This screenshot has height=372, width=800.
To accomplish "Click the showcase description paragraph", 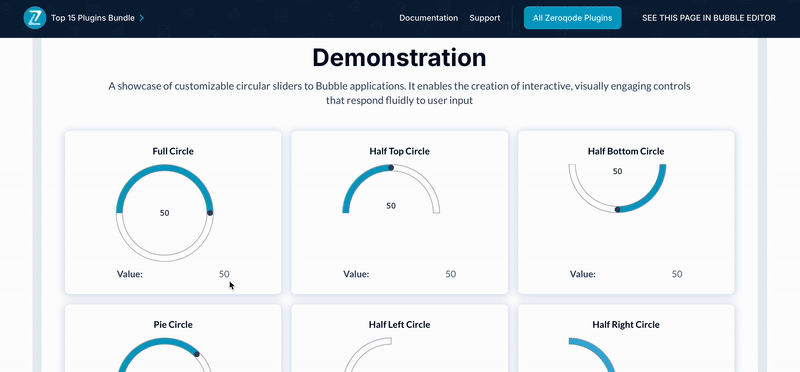I will tap(399, 93).
